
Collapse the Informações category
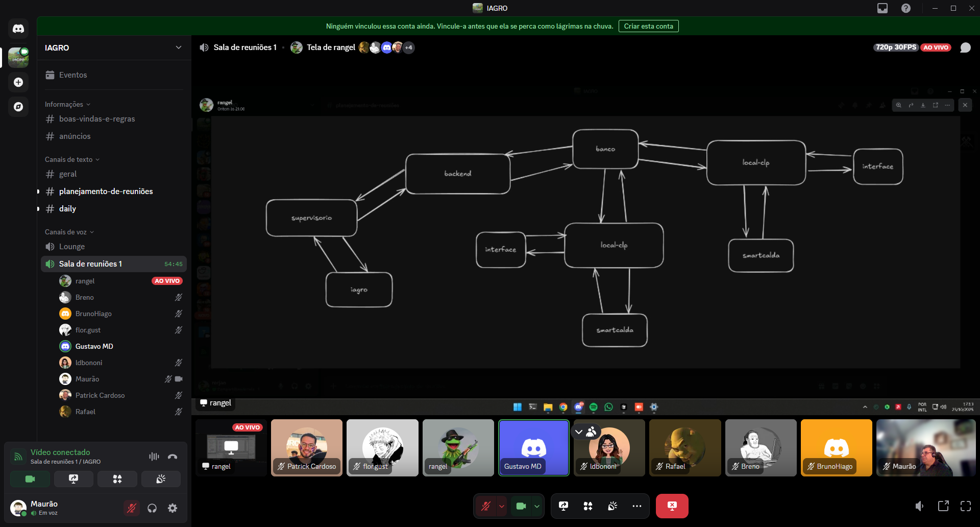(67, 104)
